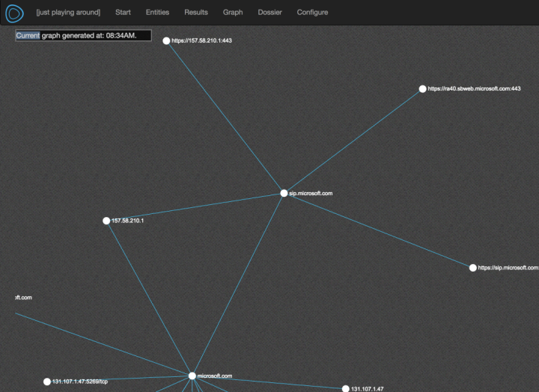Click the 131.107.1.47:5269/tcp node circle

tap(46, 382)
